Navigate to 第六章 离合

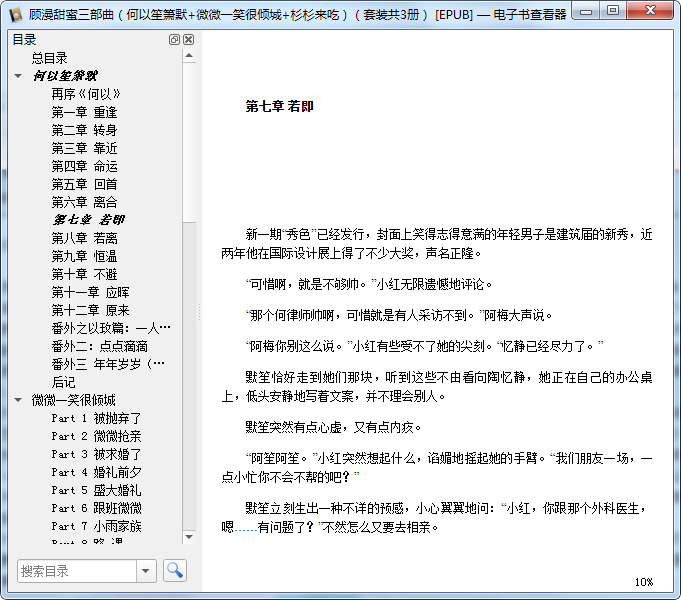pos(84,202)
